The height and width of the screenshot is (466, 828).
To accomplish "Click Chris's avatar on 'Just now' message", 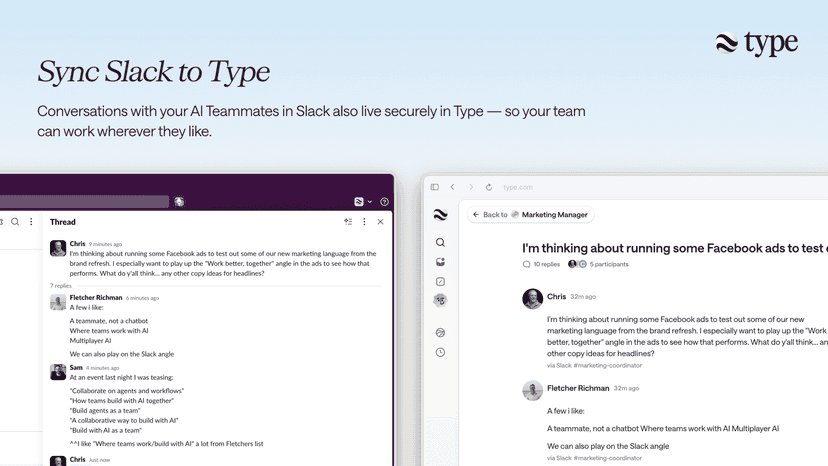I will [x=58, y=461].
